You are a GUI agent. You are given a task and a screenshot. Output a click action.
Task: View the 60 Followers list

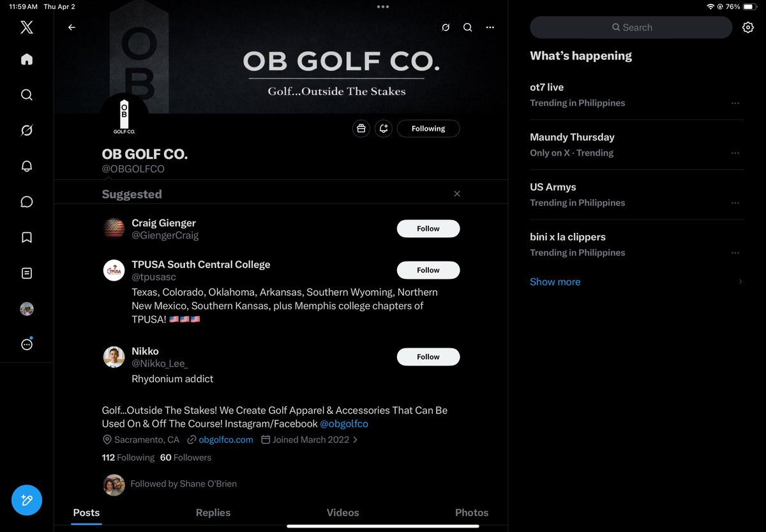click(186, 457)
